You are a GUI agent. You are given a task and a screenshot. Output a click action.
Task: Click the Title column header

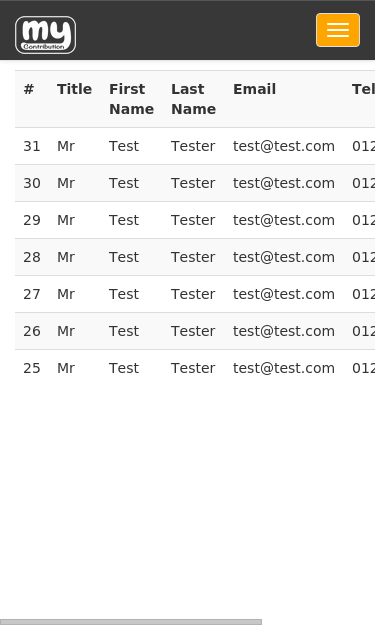pyautogui.click(x=74, y=89)
